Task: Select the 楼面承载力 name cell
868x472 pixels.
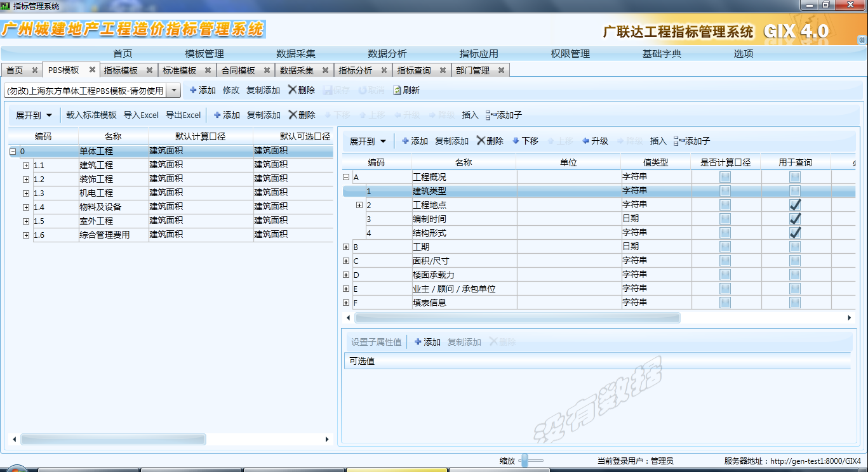Action: point(464,275)
